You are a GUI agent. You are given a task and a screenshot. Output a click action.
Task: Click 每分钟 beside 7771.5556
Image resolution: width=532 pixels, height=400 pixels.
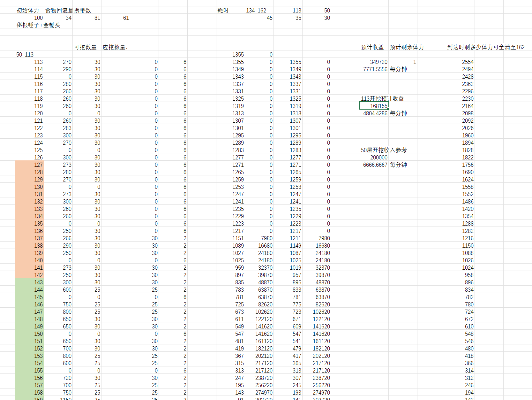coord(398,69)
